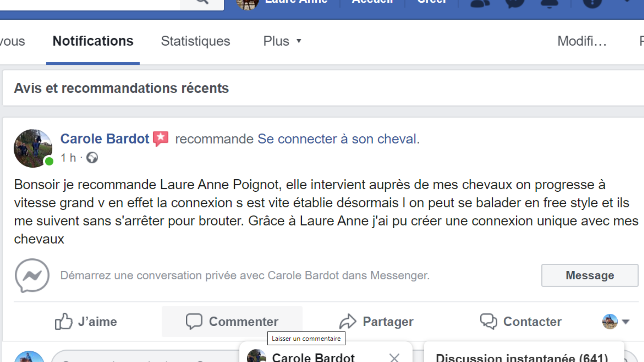Open Carole Bardot's profile name link
This screenshot has width=644, height=362.
point(105,139)
